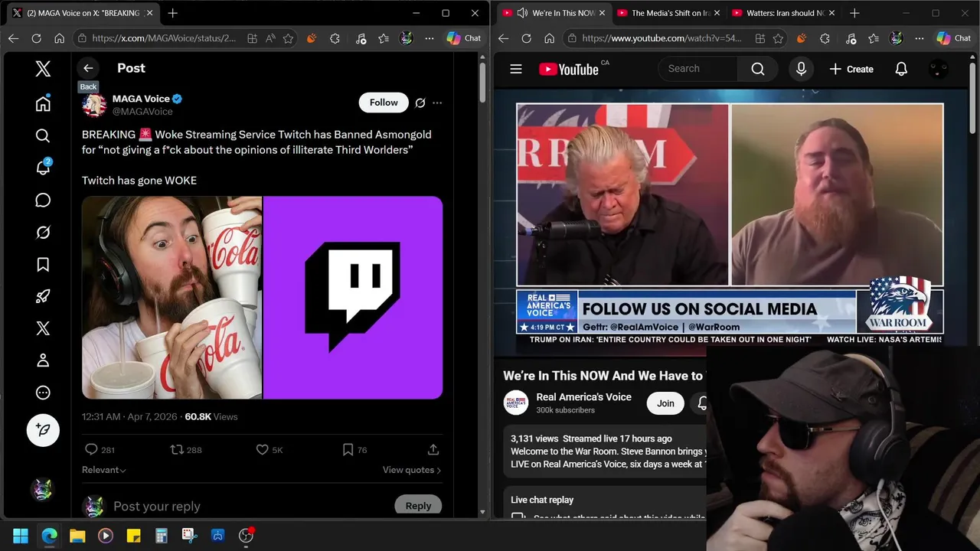Open Grok icon in X sidebar
This screenshot has width=980, height=551.
[x=43, y=232]
